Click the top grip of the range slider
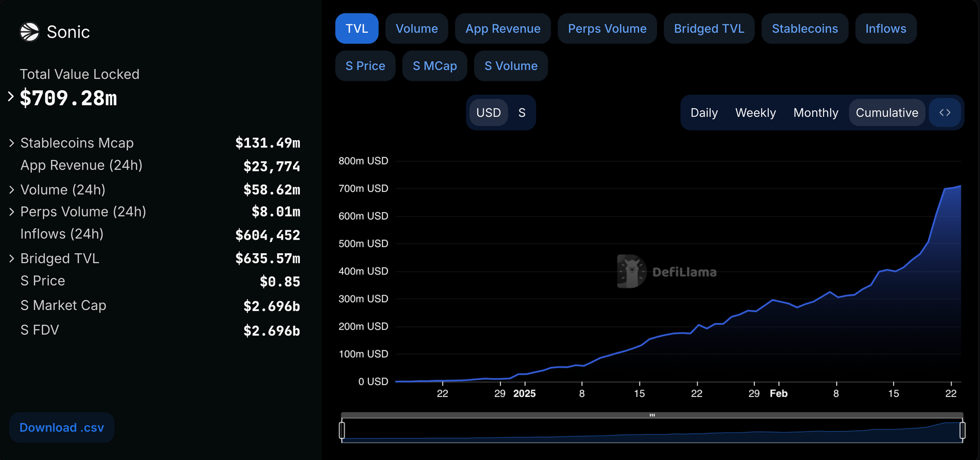The height and width of the screenshot is (460, 980). [x=652, y=415]
